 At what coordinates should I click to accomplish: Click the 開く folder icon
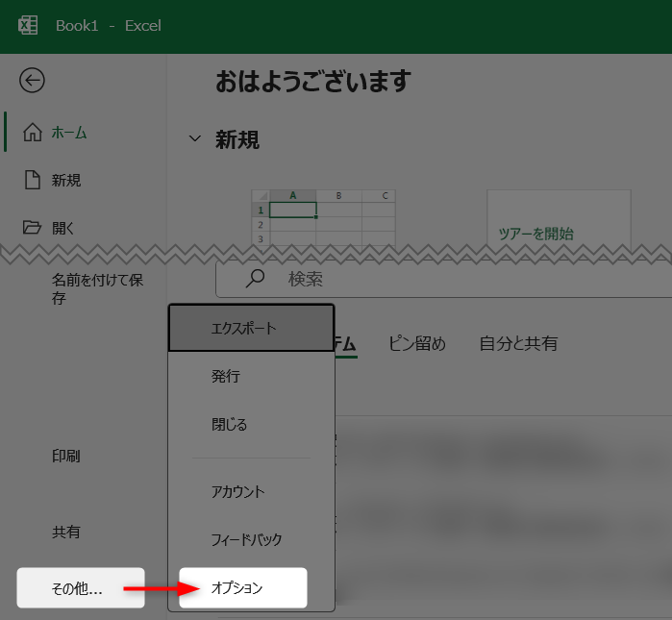tap(32, 227)
